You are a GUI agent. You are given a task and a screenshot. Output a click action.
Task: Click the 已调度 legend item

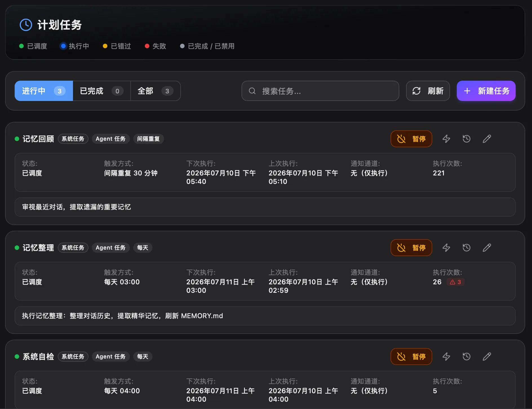[x=33, y=46]
